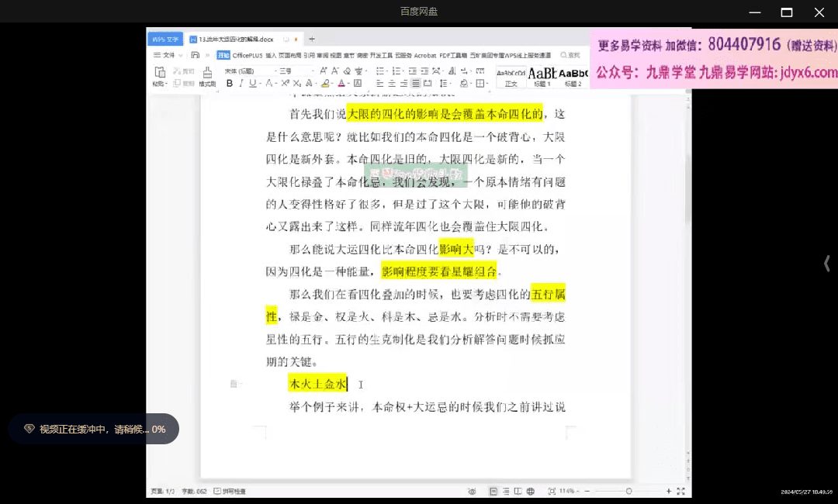Toggle eye protection mode icon
Screen dimensions: 838x504
coord(472,491)
